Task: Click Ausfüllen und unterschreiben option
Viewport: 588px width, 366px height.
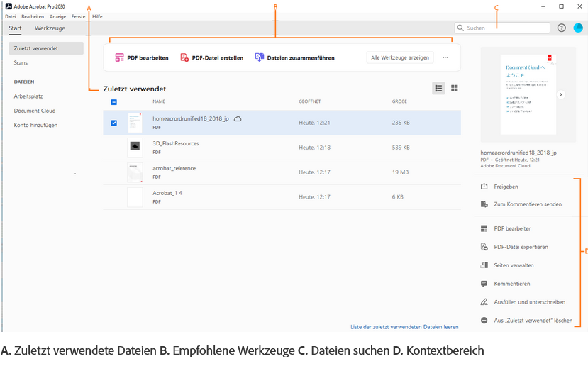Action: [529, 302]
